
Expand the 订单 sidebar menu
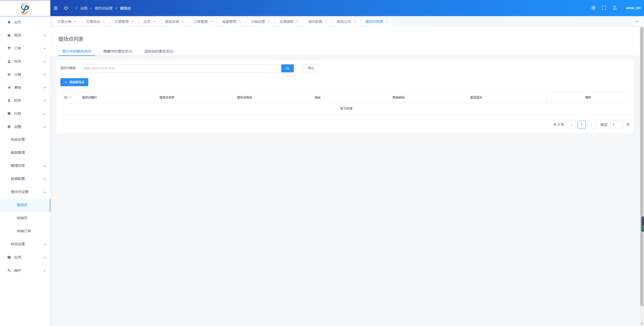click(x=25, y=48)
